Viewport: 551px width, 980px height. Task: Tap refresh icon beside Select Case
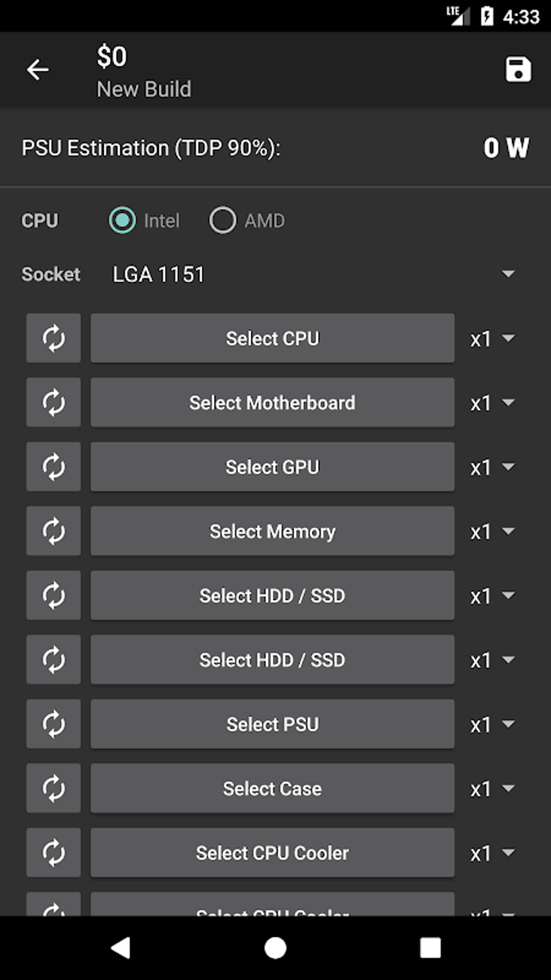[x=53, y=789]
